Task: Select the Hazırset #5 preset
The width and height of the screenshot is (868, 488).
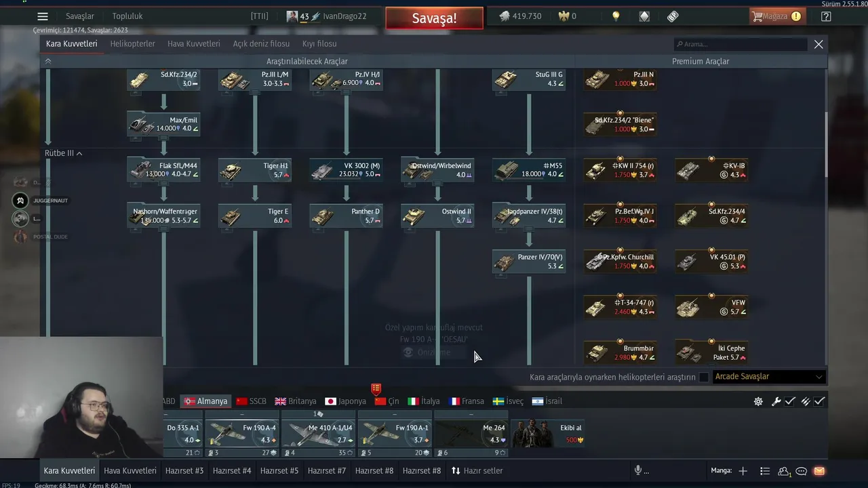Action: coord(279,470)
